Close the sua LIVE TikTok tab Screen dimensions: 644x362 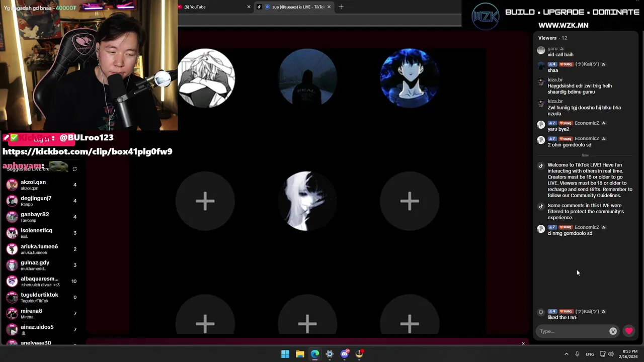pos(330,7)
